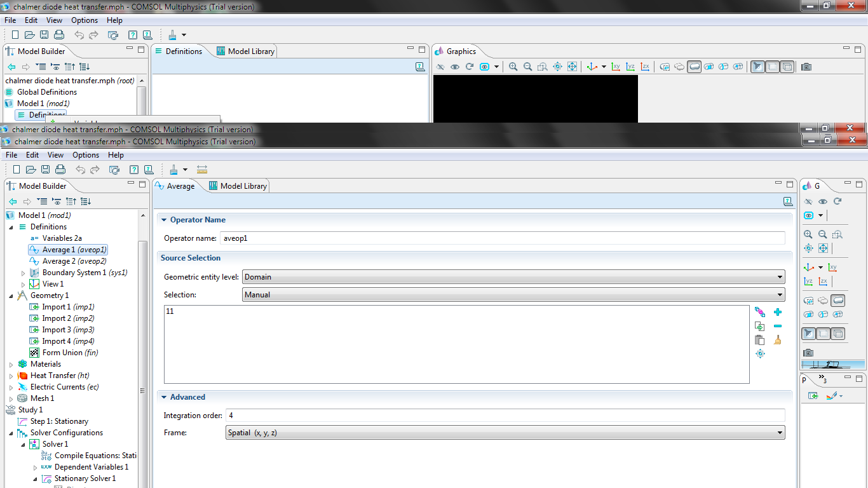
Task: Click Integration order input field
Action: coord(505,416)
